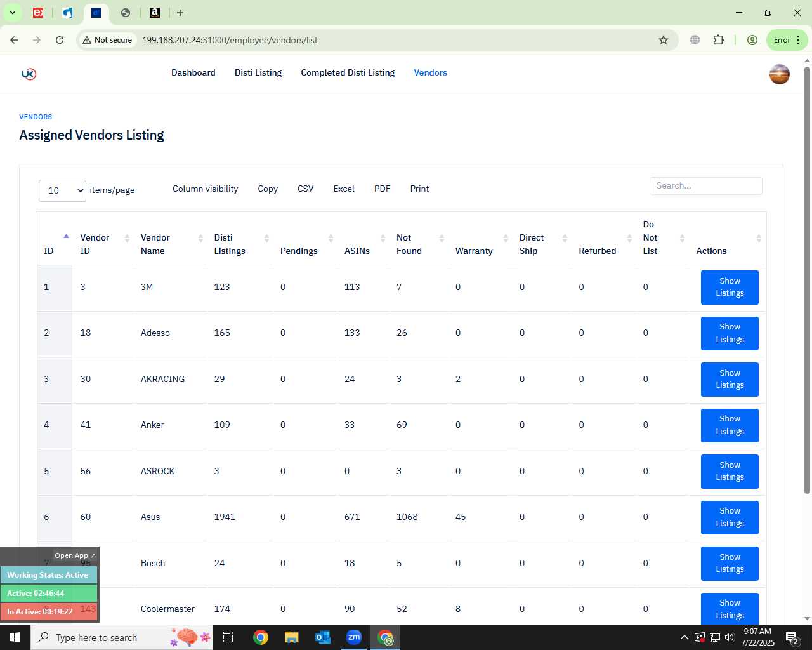Screen dimensions: 812x650
Task: Click the Not secure warning icon
Action: pos(107,40)
